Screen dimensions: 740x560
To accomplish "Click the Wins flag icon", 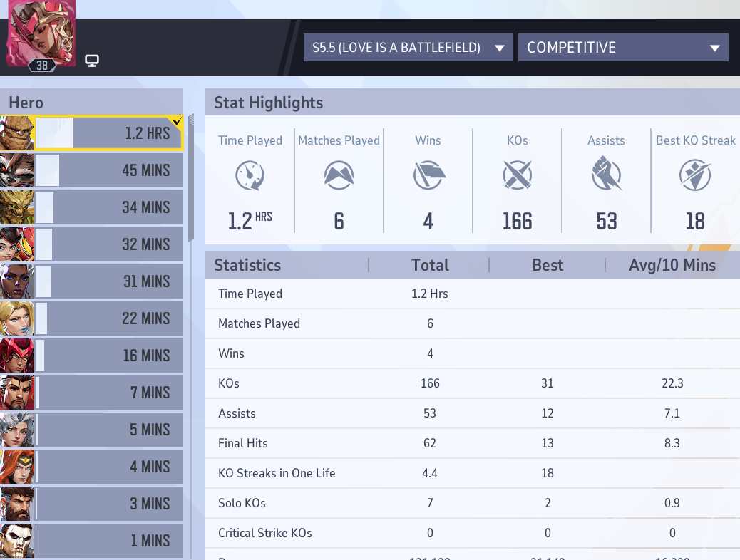I will coord(428,175).
